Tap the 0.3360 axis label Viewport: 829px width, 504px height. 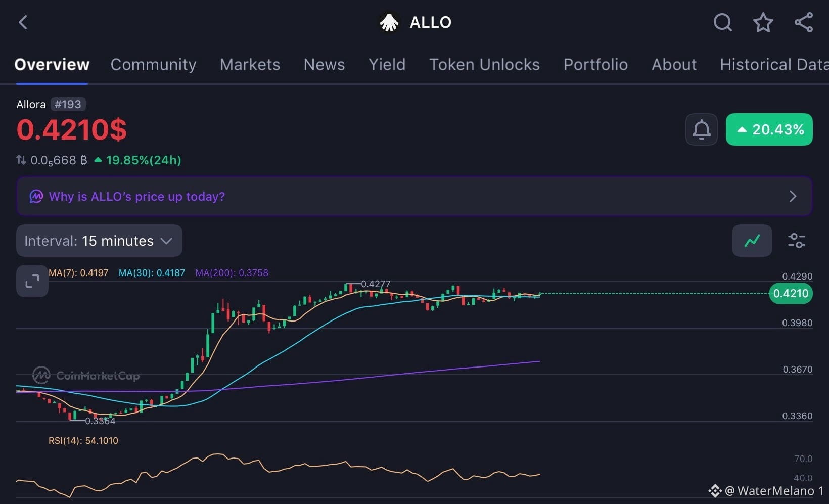[797, 416]
